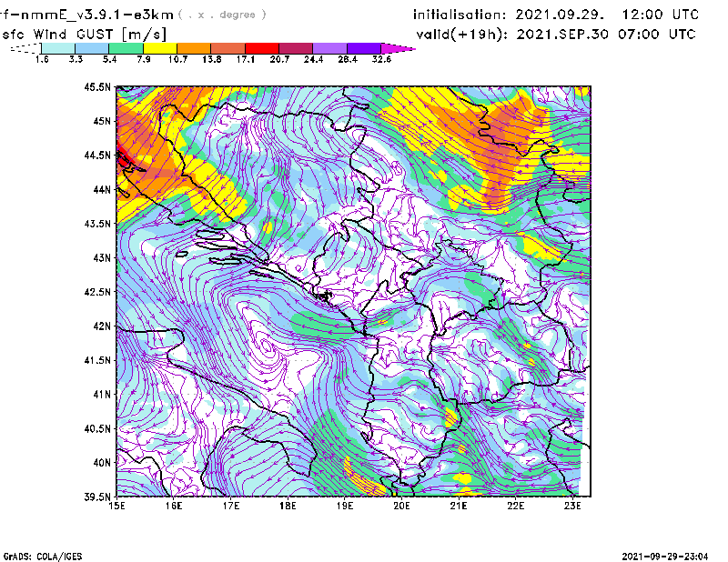Click the legend value 32.6
The height and width of the screenshot is (562, 728).
click(x=381, y=59)
